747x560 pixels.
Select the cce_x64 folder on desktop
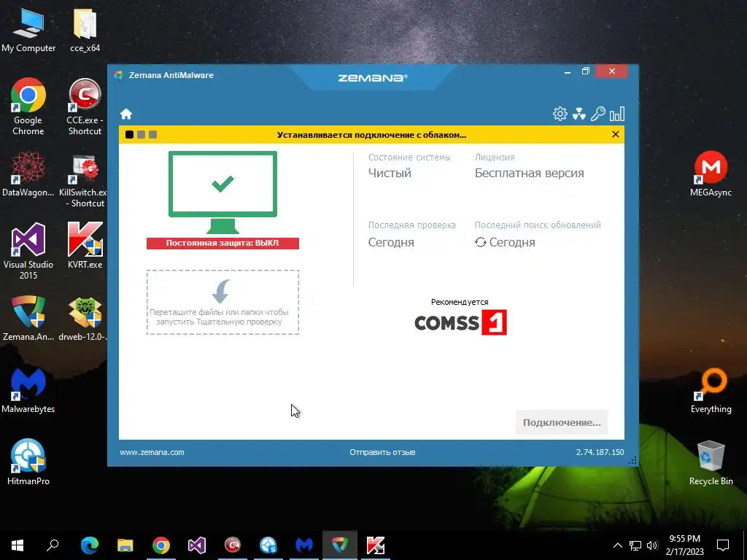click(x=85, y=29)
